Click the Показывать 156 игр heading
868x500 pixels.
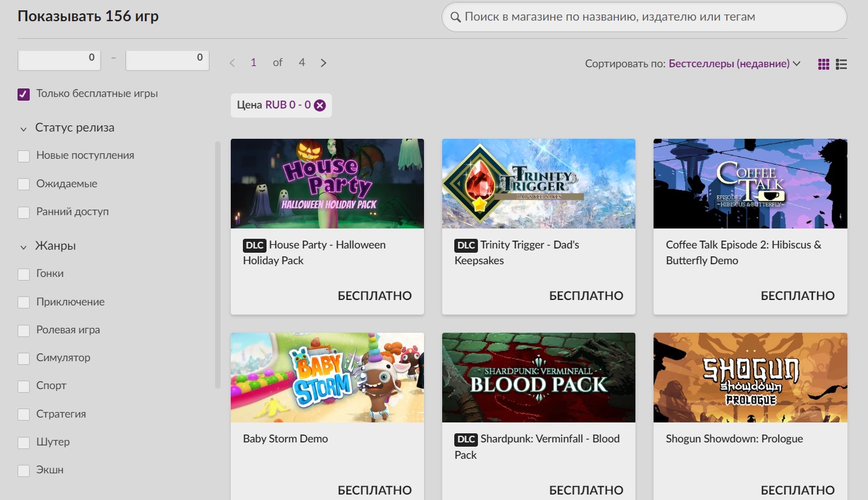88,16
